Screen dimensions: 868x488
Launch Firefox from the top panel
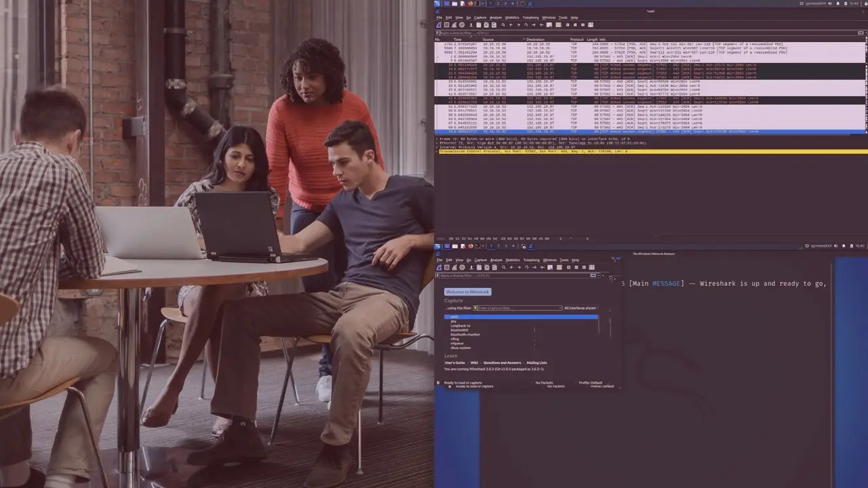(x=469, y=3)
